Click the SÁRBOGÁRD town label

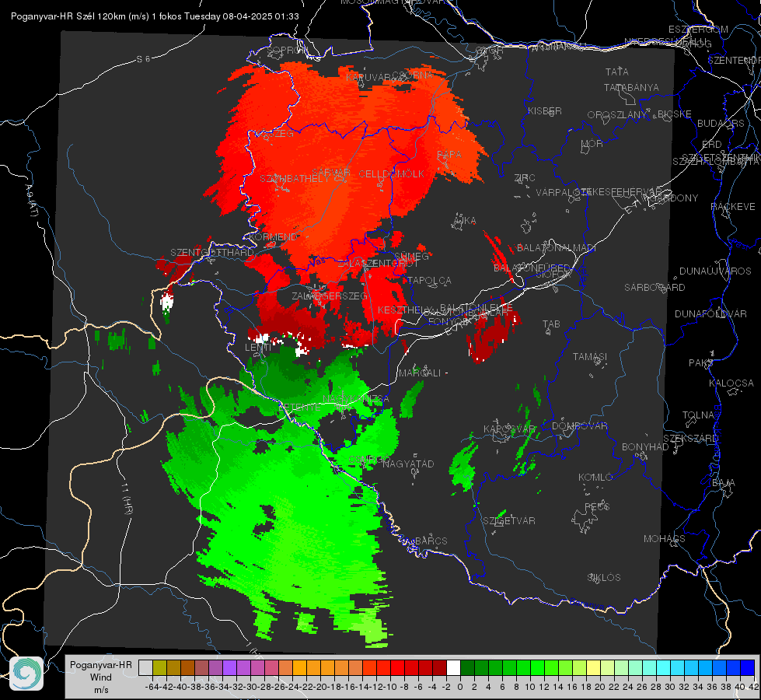655,288
